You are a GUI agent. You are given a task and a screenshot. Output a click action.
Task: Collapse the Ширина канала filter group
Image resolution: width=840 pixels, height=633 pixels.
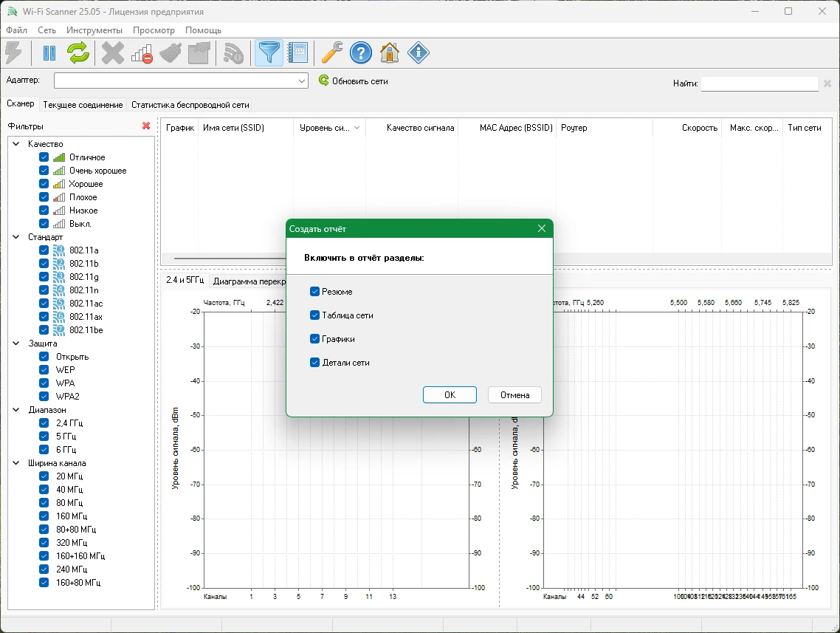pyautogui.click(x=16, y=463)
